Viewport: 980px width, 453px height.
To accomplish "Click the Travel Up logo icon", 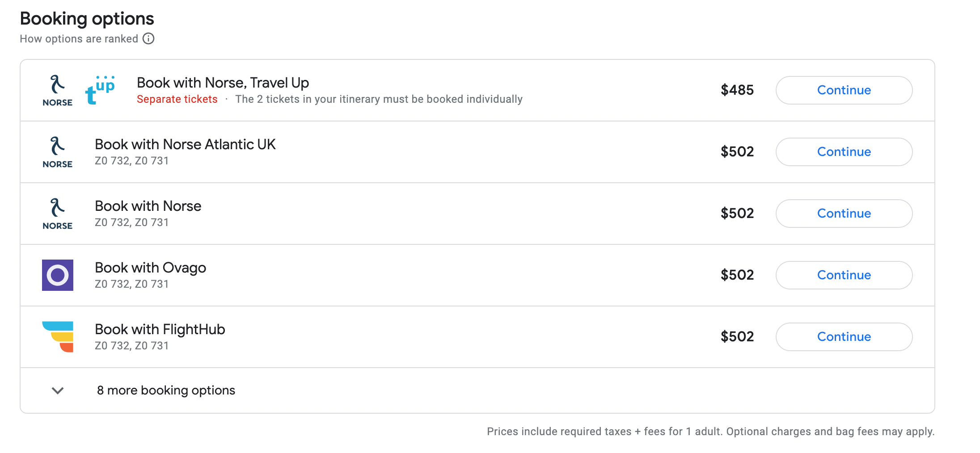I will pos(100,90).
